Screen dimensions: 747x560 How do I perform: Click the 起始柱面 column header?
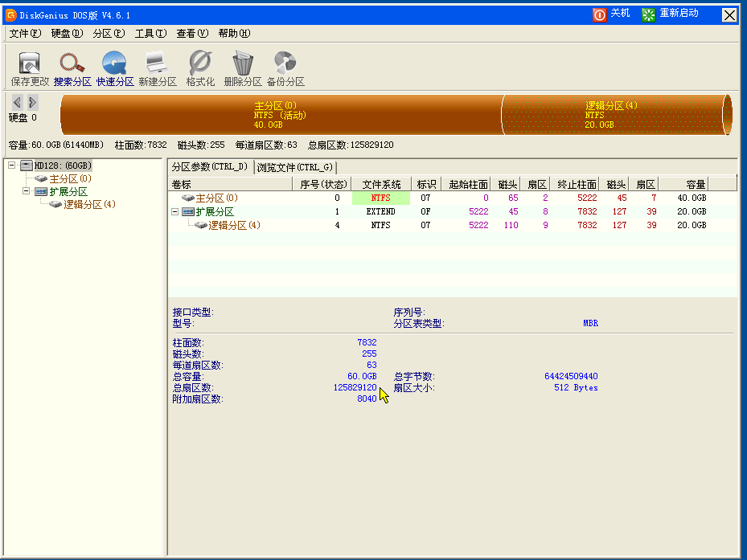pyautogui.click(x=466, y=184)
